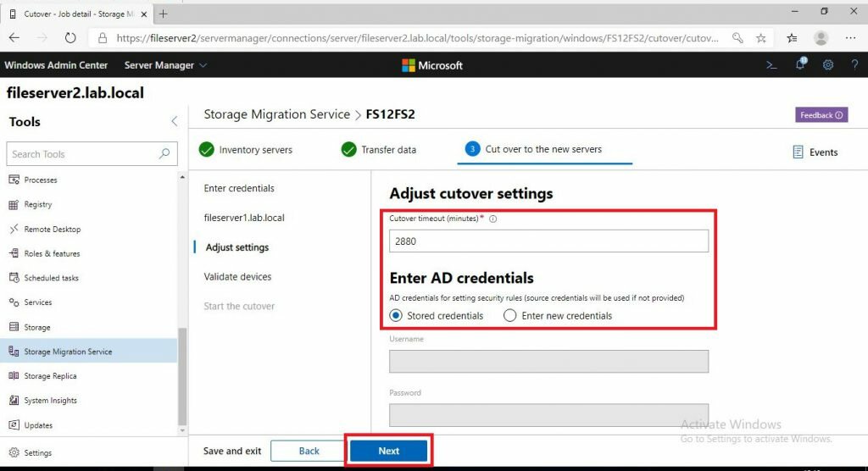
Task: Open the System Insights icon
Action: [14, 400]
